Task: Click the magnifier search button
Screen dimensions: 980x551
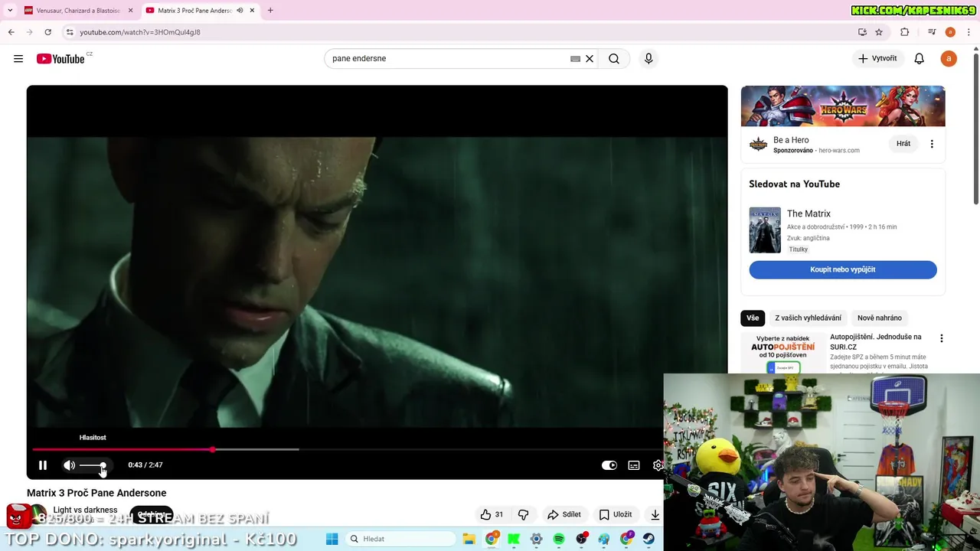Action: click(614, 59)
